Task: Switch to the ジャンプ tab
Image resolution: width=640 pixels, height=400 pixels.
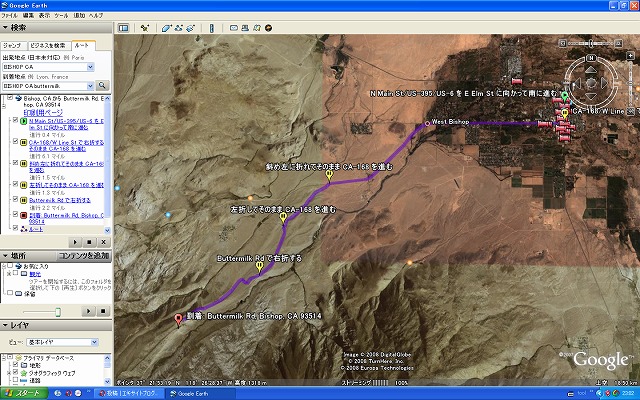Action: [x=13, y=46]
